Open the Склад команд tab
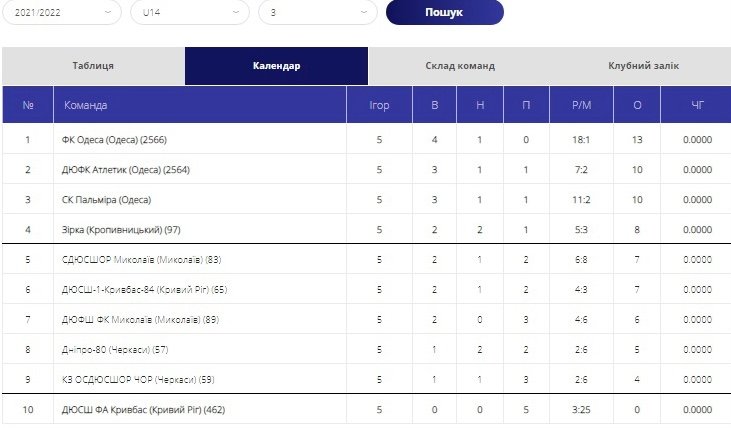The height and width of the screenshot is (428, 731). [460, 66]
